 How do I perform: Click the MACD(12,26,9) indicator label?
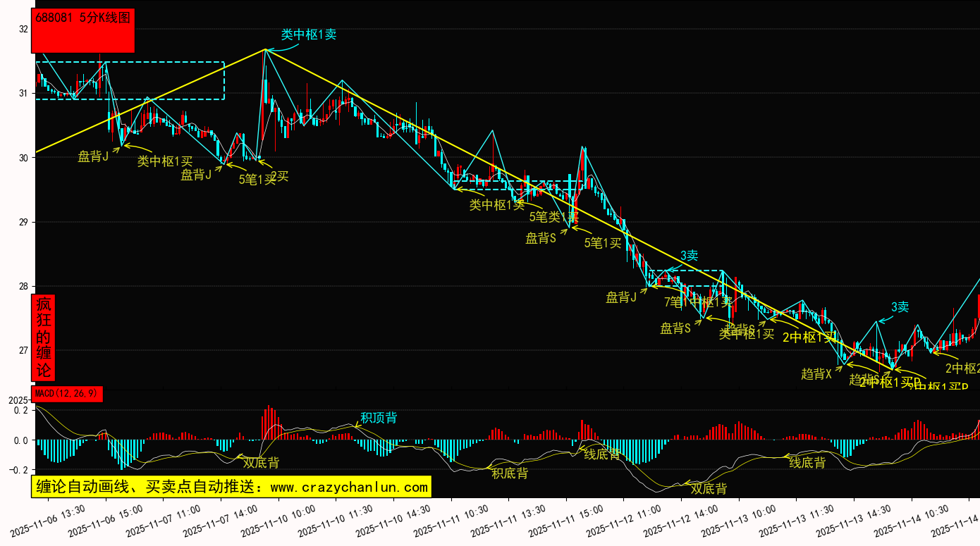(68, 394)
